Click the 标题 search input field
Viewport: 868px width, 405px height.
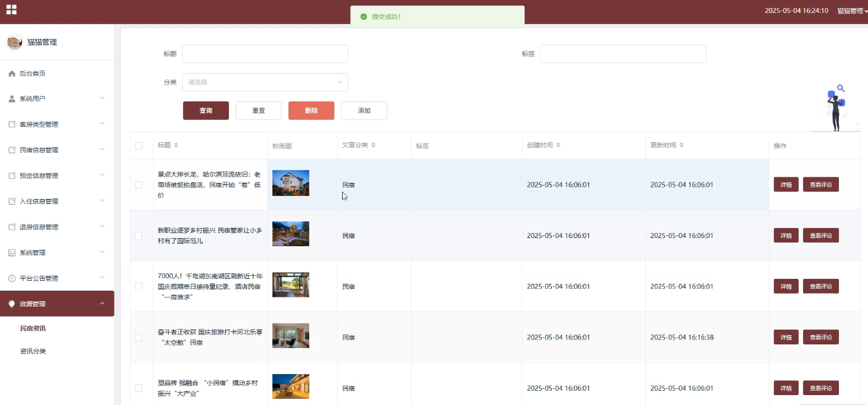click(x=265, y=54)
